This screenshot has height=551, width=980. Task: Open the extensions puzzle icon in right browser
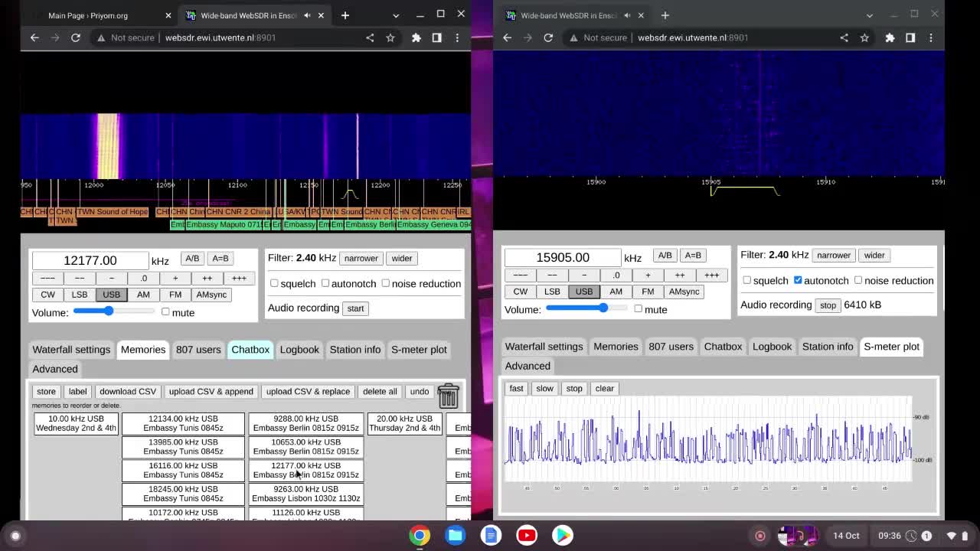coord(890,37)
